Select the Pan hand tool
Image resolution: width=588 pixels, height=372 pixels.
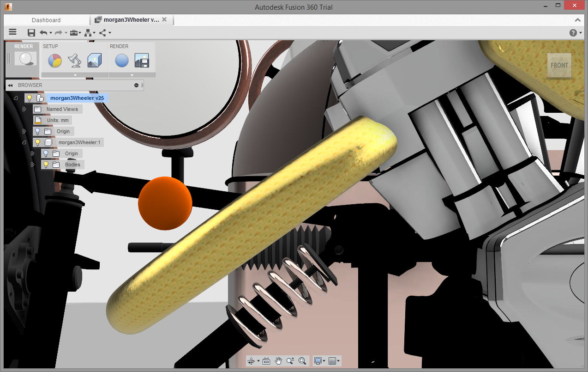pyautogui.click(x=278, y=361)
